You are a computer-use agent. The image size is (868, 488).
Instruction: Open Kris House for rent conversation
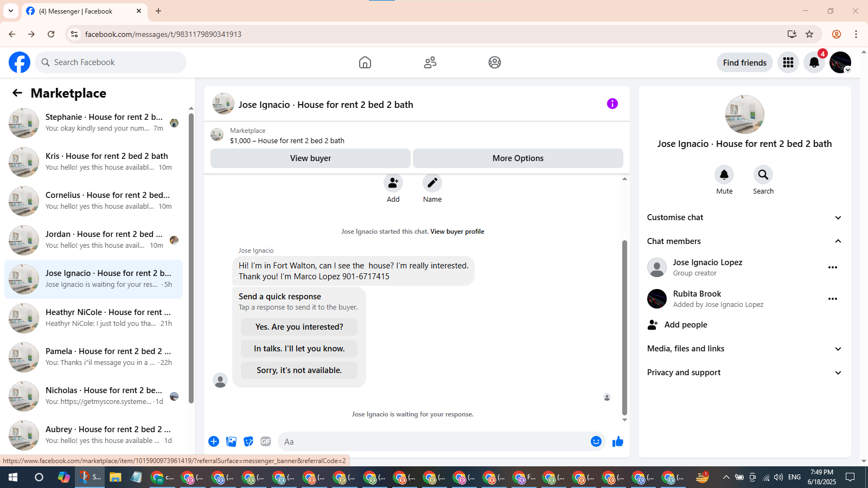93,162
